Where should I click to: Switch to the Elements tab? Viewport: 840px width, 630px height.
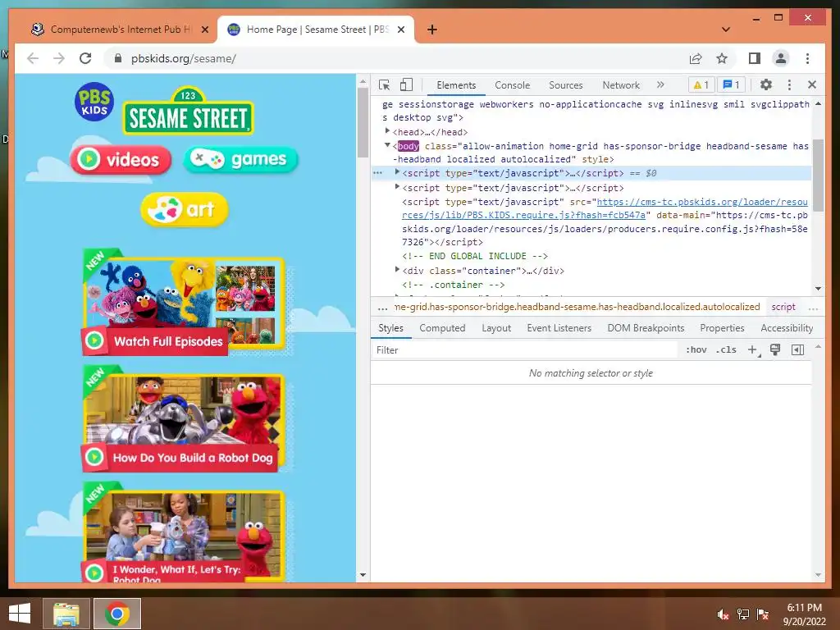tap(456, 85)
